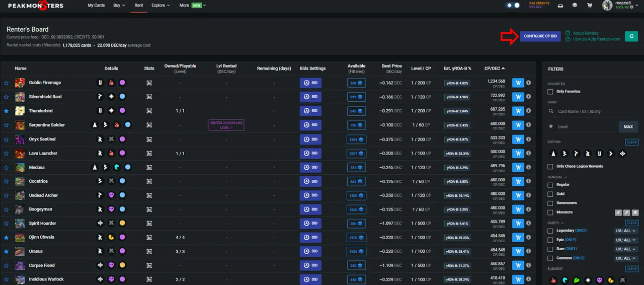
Task: Check the Monsters filter
Action: [x=550, y=212]
